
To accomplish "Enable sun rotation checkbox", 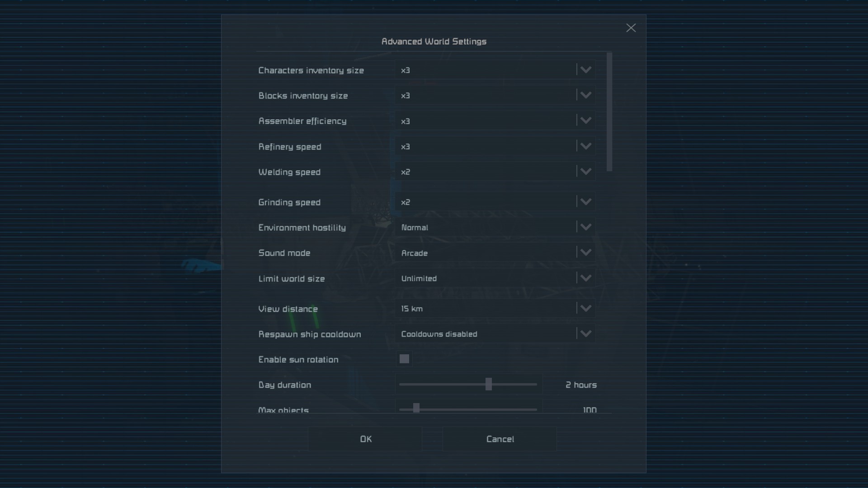I will [404, 359].
